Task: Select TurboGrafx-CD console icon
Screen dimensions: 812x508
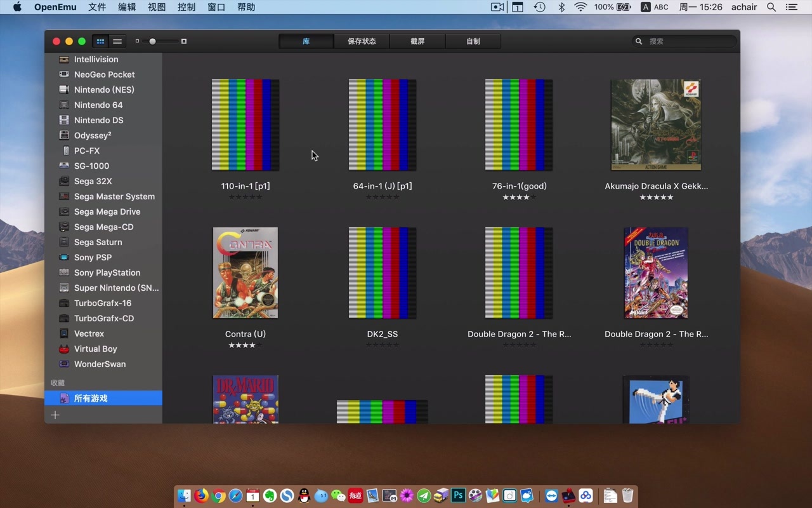Action: click(x=64, y=318)
